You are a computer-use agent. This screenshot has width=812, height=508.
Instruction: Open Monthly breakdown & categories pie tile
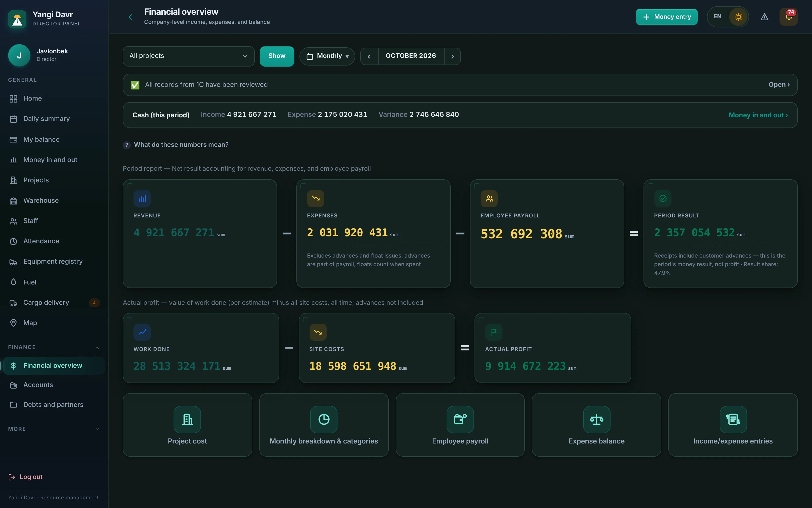324,425
